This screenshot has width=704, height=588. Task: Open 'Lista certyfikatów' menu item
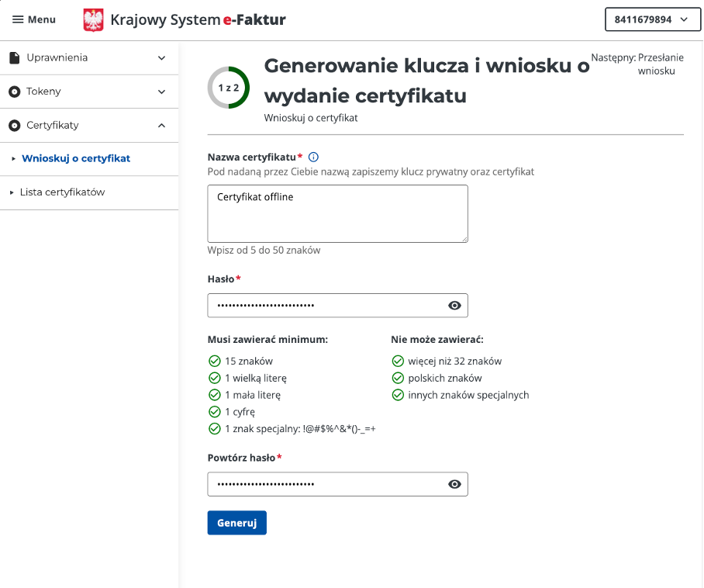(62, 192)
